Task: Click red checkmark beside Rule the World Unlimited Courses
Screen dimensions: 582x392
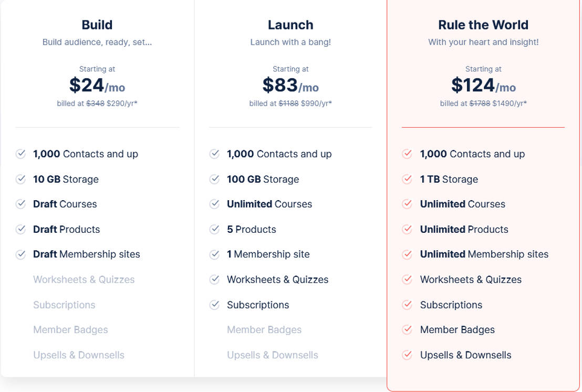Action: [407, 204]
